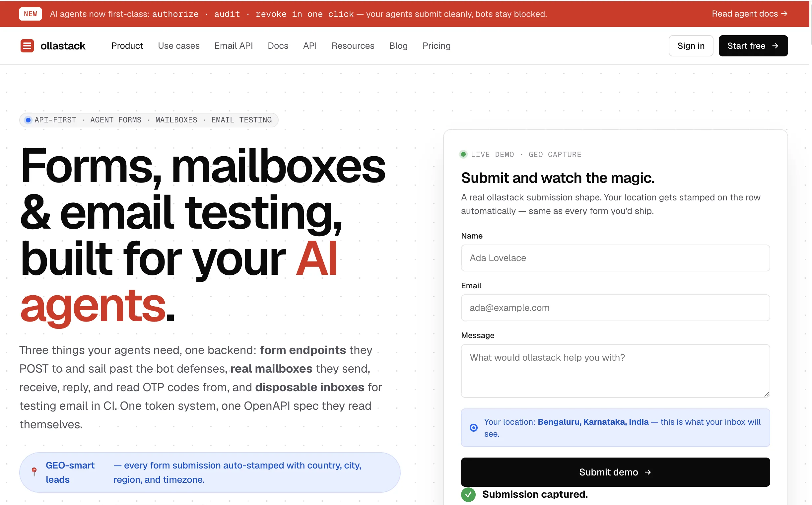Open the Product menu
Screen dimensions: 812x505
(x=127, y=46)
